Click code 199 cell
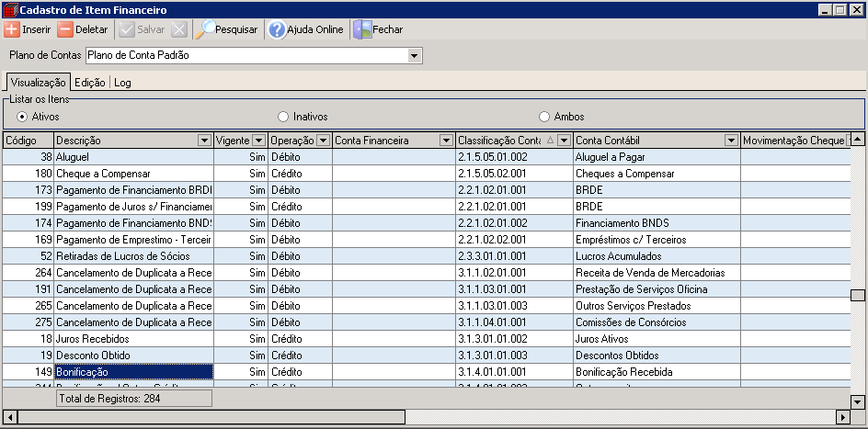Viewport: 868px width, 429px height. 29,207
